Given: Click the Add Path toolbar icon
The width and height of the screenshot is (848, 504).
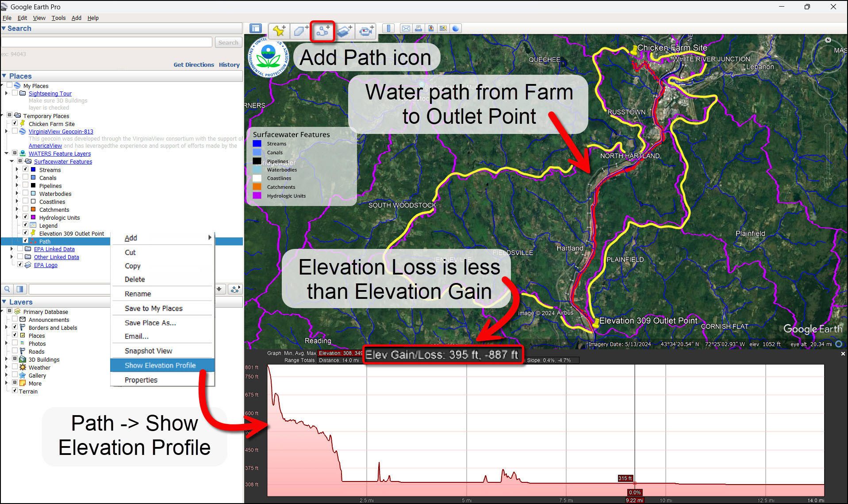Looking at the screenshot, I should coord(322,31).
